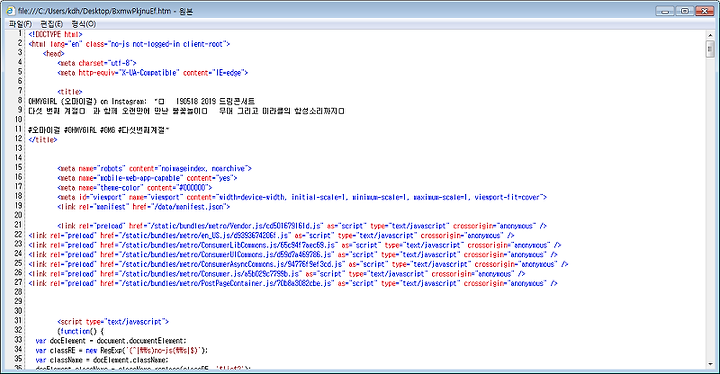Click the meta id="viewport" line
Screen dimensions: 720x374
click(302, 198)
